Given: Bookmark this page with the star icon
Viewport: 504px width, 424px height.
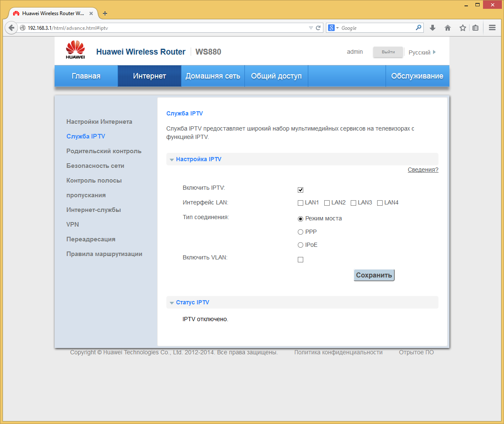Looking at the screenshot, I should pos(463,28).
